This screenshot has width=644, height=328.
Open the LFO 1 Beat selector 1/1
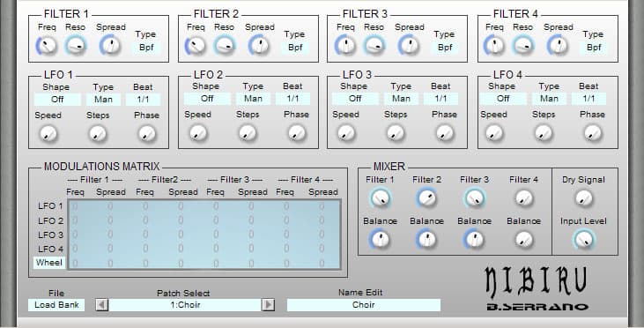[143, 100]
